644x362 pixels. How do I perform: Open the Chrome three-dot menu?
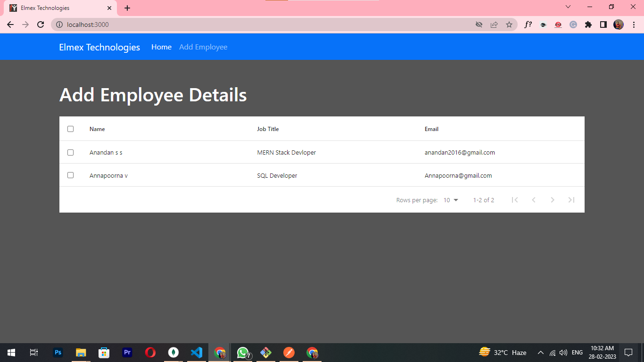[634, 25]
